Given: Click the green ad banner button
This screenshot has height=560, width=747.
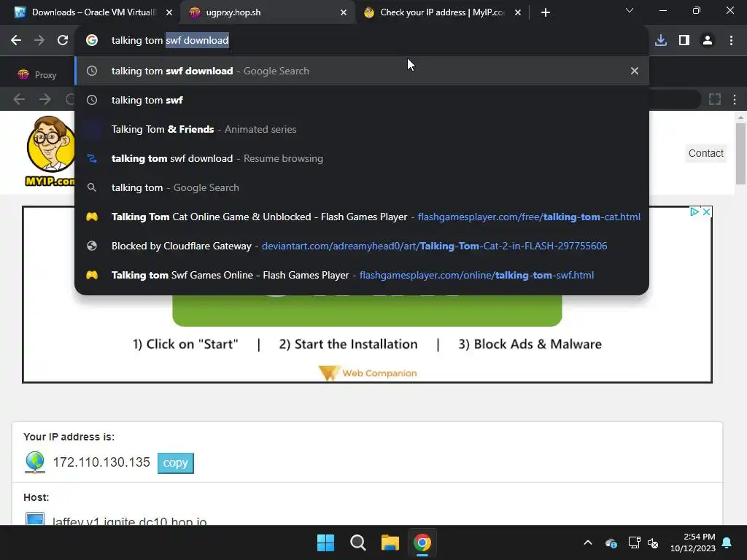Looking at the screenshot, I should pyautogui.click(x=367, y=311).
